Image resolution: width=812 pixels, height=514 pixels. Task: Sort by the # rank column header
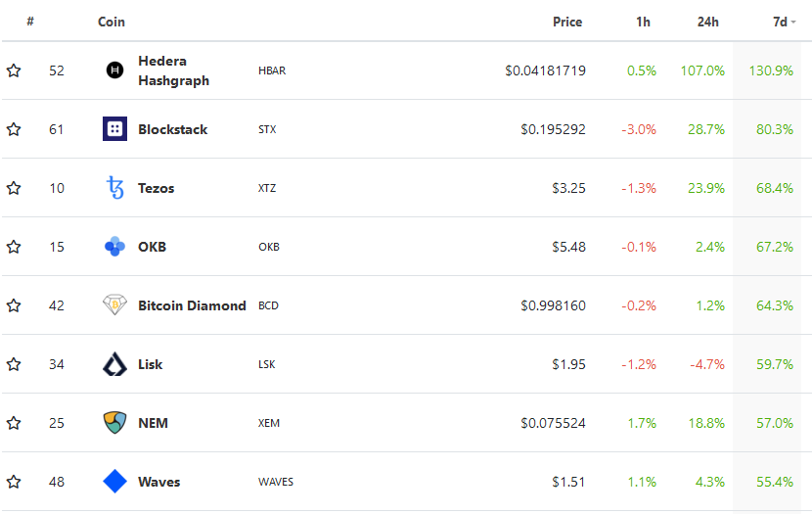(30, 22)
